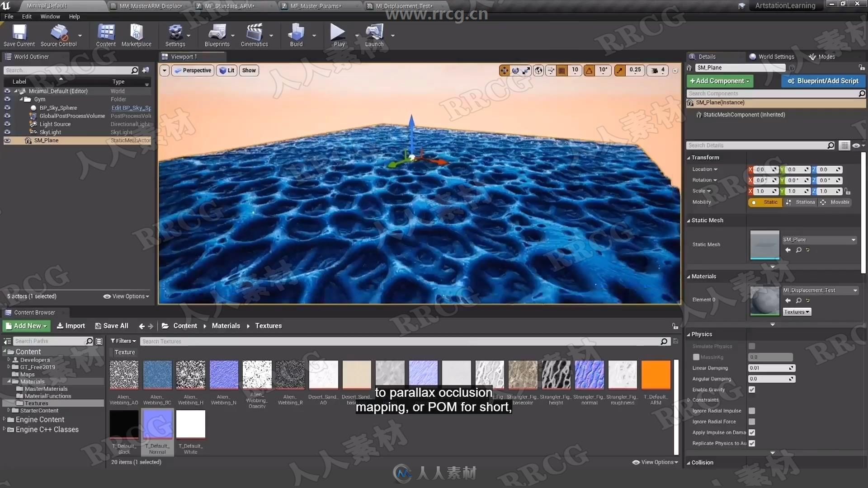Select the scale gizmo mode in viewport
This screenshot has width=868, height=488.
pyautogui.click(x=526, y=70)
